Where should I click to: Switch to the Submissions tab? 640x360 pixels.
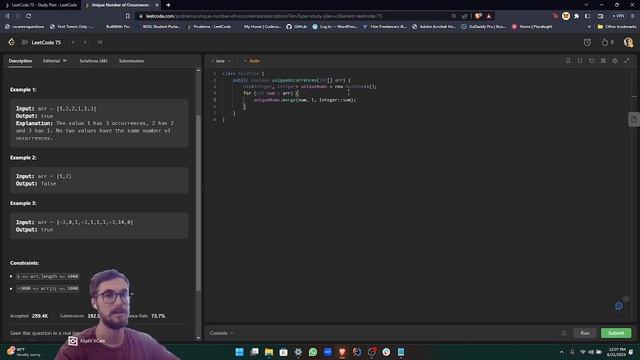(131, 61)
